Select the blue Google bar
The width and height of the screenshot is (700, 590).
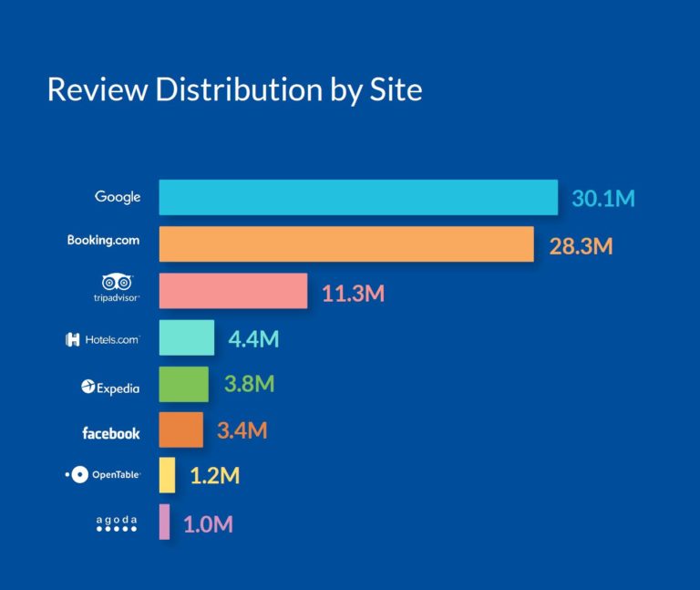click(358, 197)
